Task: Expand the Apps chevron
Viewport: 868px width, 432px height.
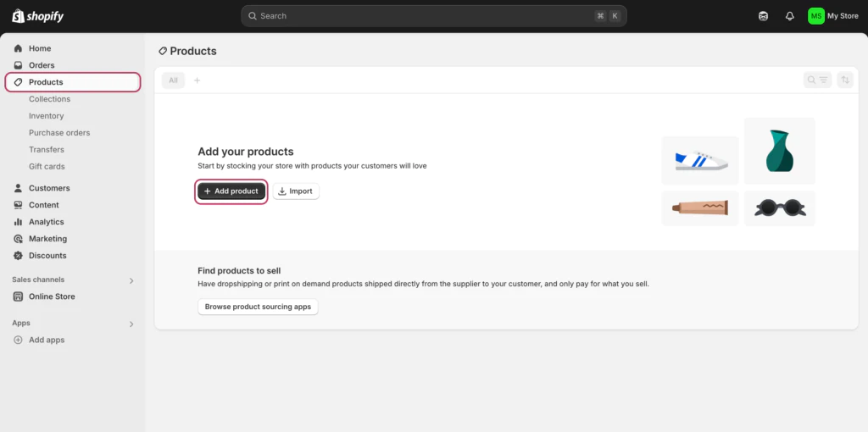Action: pos(131,324)
